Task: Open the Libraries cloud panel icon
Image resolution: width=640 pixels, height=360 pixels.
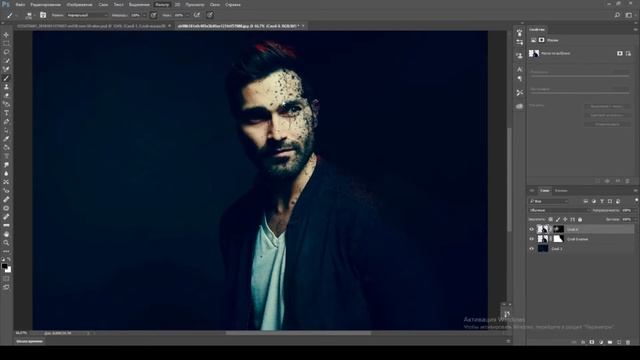Action: (519, 106)
